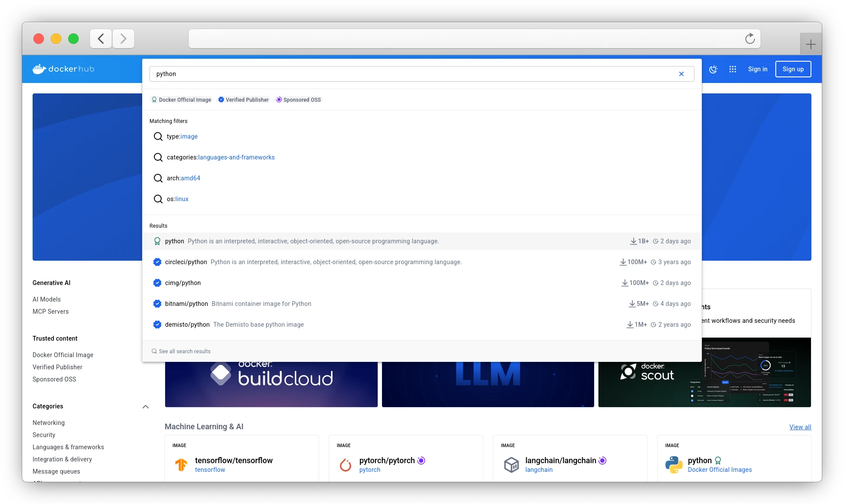Click the Verified Publisher badge on bitnami/python
844x504 pixels.
[x=157, y=304]
